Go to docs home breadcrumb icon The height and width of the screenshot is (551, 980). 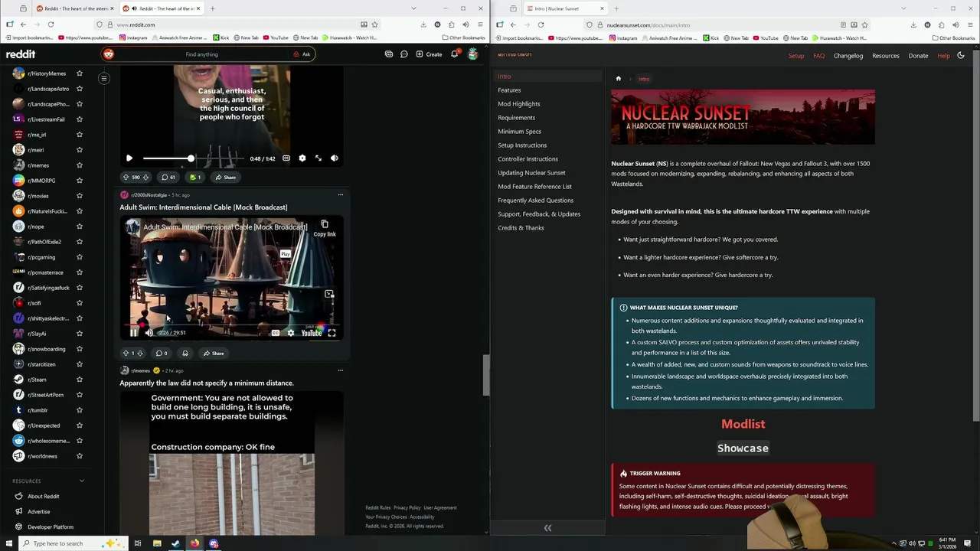click(619, 79)
